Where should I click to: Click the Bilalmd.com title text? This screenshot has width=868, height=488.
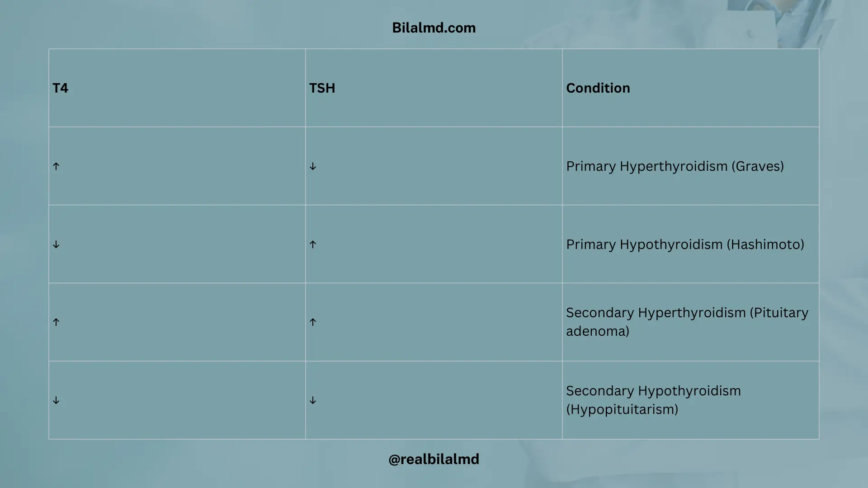[434, 28]
